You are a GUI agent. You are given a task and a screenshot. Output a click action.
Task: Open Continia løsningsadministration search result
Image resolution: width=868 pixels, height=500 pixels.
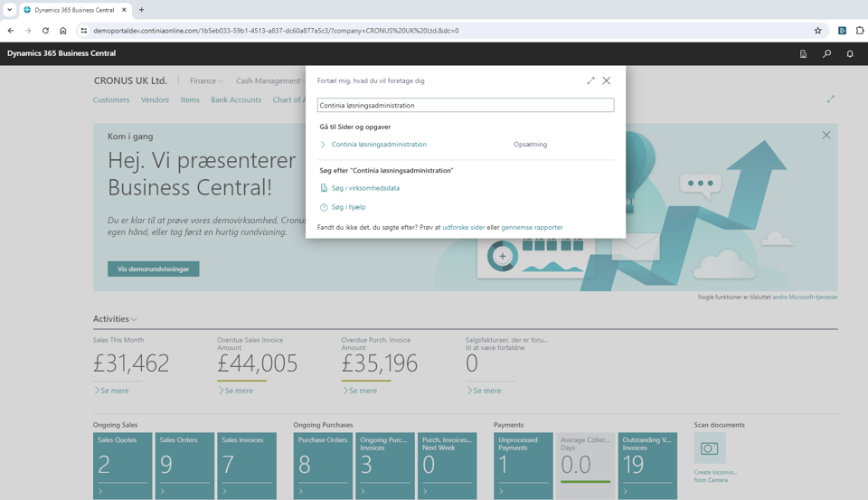(x=379, y=144)
